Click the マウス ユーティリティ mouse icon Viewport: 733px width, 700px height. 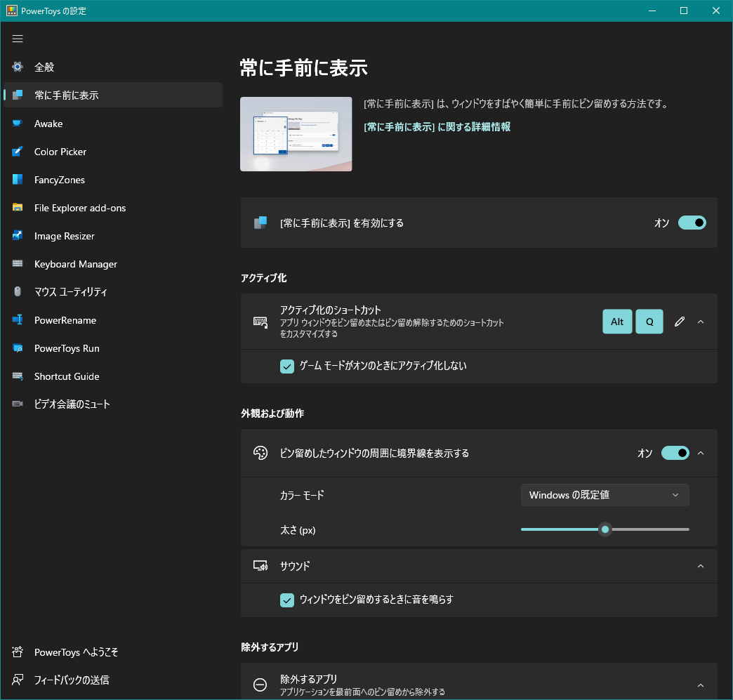[18, 292]
